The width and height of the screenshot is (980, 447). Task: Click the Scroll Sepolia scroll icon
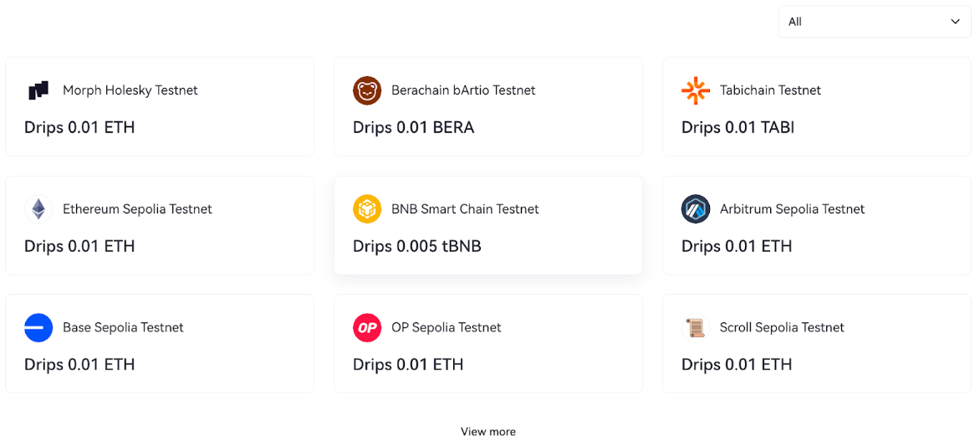(696, 327)
